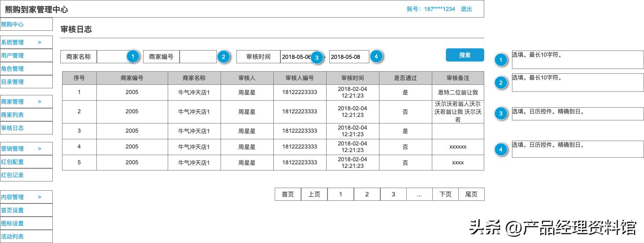Click the 审核人 column header
Viewport: 644px width, 243px height.
coord(247,78)
